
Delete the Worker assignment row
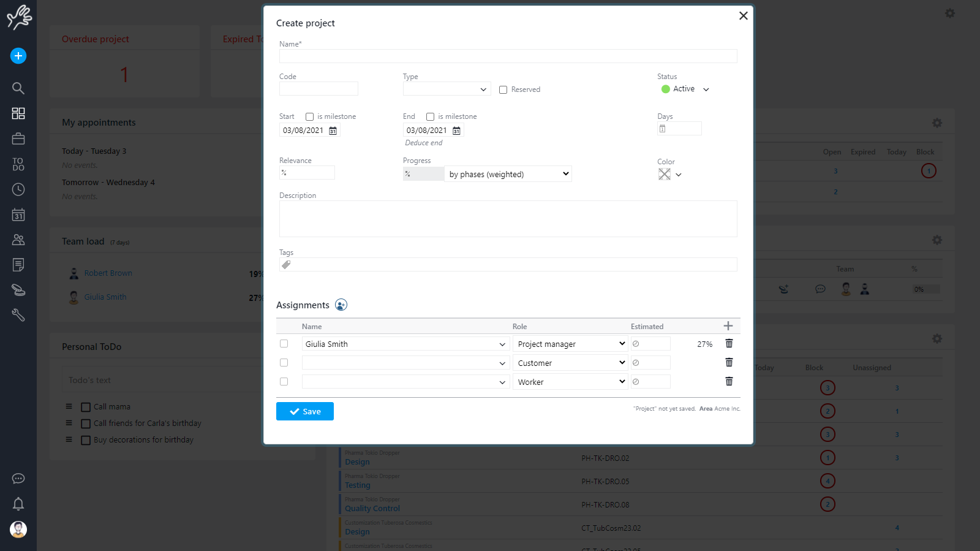coord(729,382)
